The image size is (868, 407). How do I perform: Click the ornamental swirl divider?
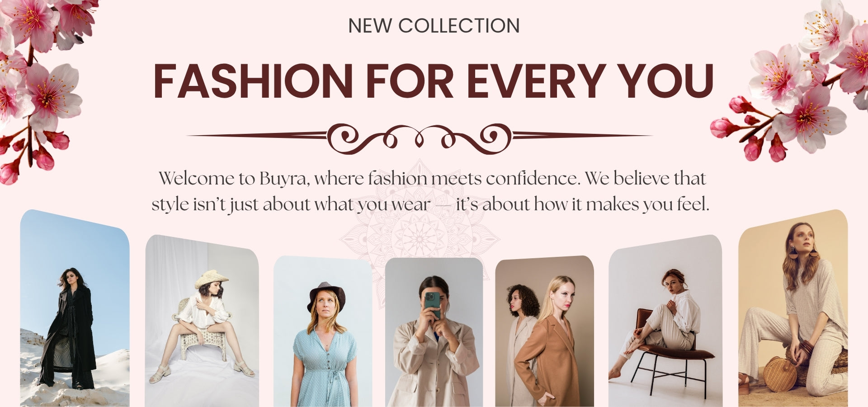pyautogui.click(x=419, y=136)
